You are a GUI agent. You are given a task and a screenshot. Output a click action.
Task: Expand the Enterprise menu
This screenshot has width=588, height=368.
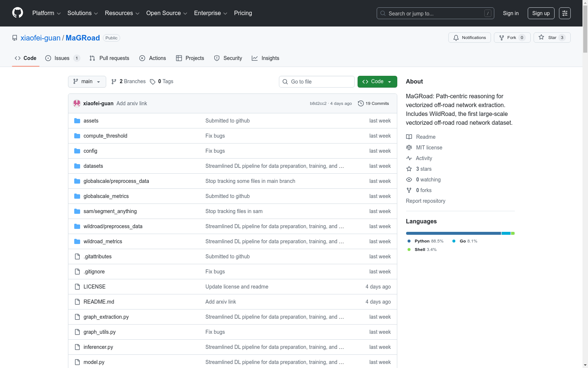211,13
